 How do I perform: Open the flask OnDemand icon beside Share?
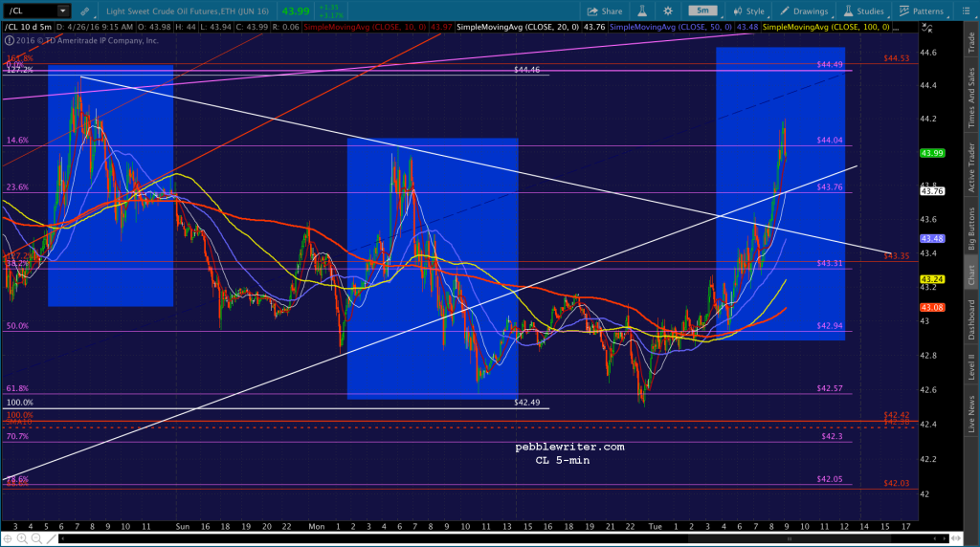642,11
